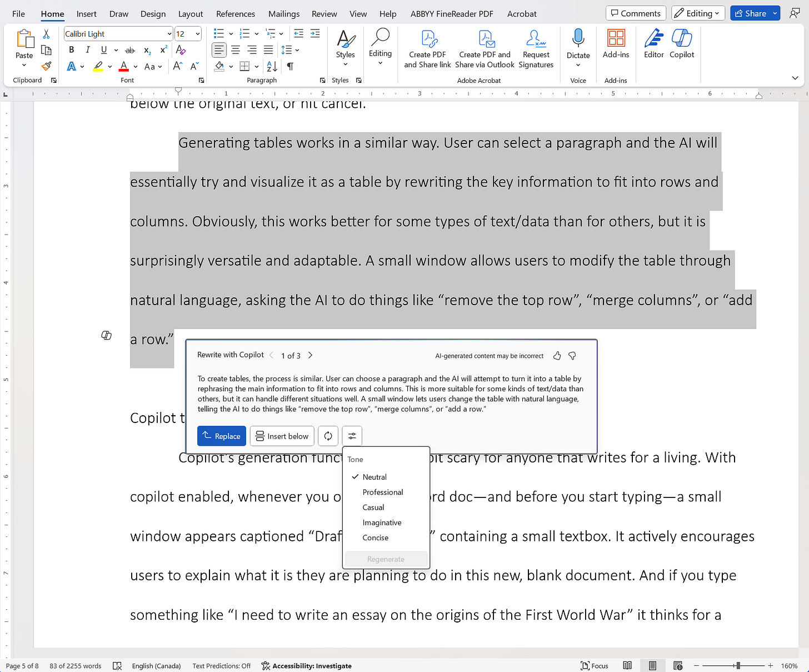
Task: Toggle show paragraph marks
Action: (x=290, y=66)
